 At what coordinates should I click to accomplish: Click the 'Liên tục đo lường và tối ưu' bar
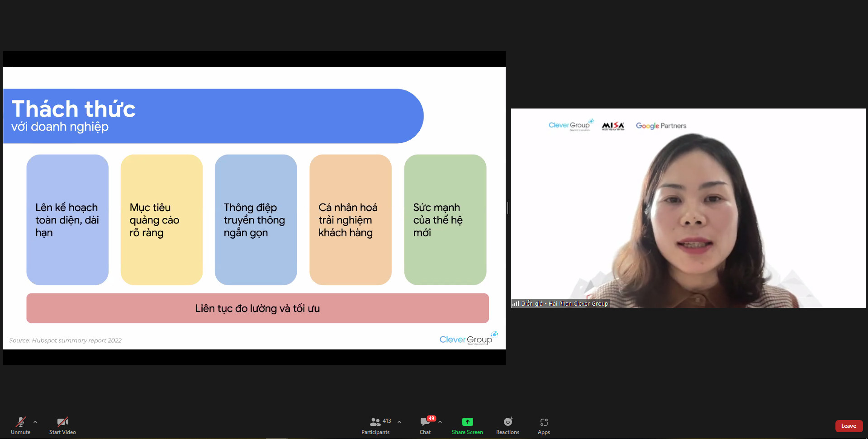257,308
